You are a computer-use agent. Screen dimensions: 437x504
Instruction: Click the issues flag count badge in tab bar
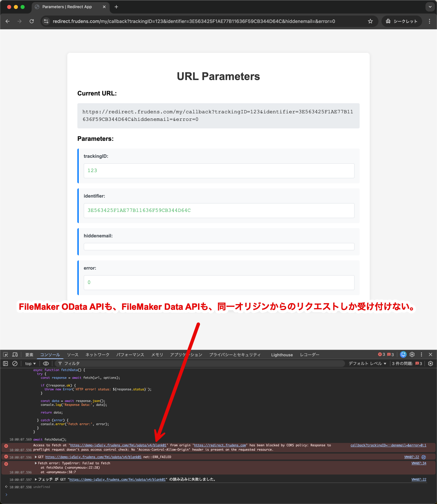click(x=391, y=354)
